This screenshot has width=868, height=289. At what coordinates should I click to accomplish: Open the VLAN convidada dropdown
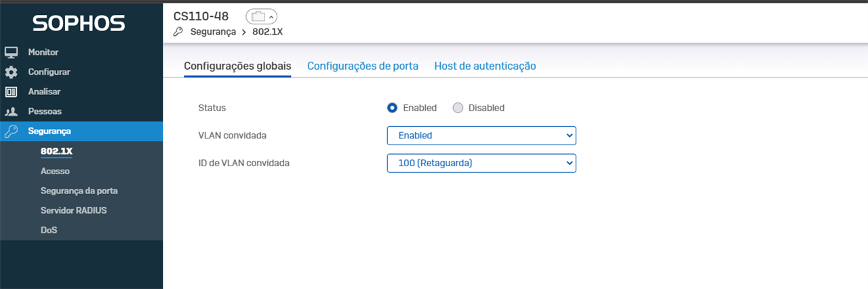click(x=481, y=136)
